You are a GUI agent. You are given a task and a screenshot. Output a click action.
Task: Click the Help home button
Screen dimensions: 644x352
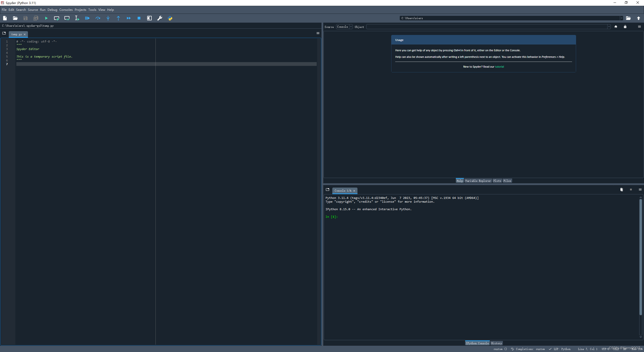tap(616, 27)
